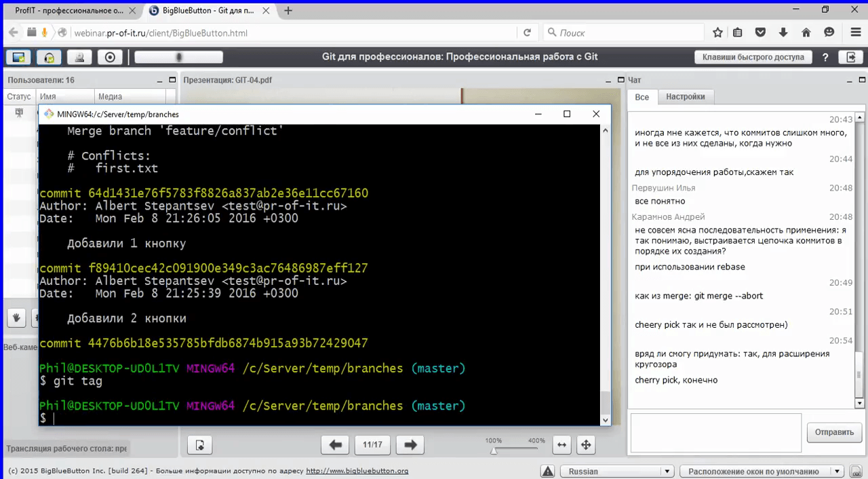Image resolution: width=868 pixels, height=479 pixels.
Task: Open the www.bigbluebutton.org link
Action: (357, 472)
